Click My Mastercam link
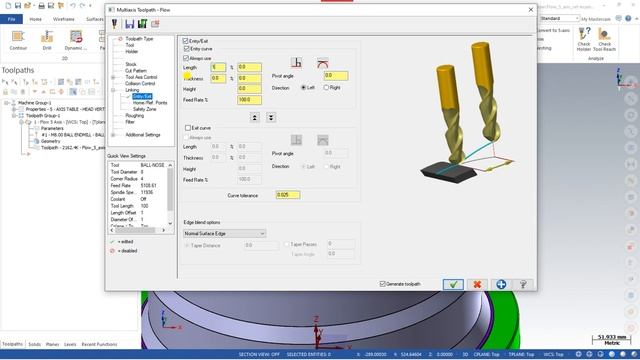Viewport: 640px width, 360px height. [596, 19]
